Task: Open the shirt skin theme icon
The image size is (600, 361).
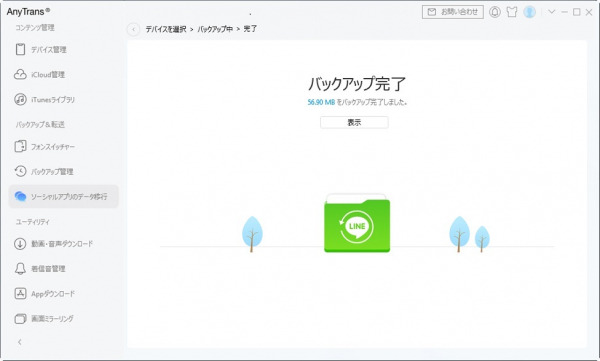Action: point(512,12)
